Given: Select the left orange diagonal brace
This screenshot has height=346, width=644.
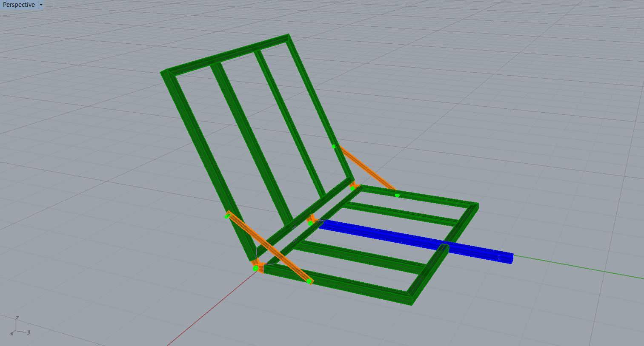Looking at the screenshot, I should click(269, 247).
